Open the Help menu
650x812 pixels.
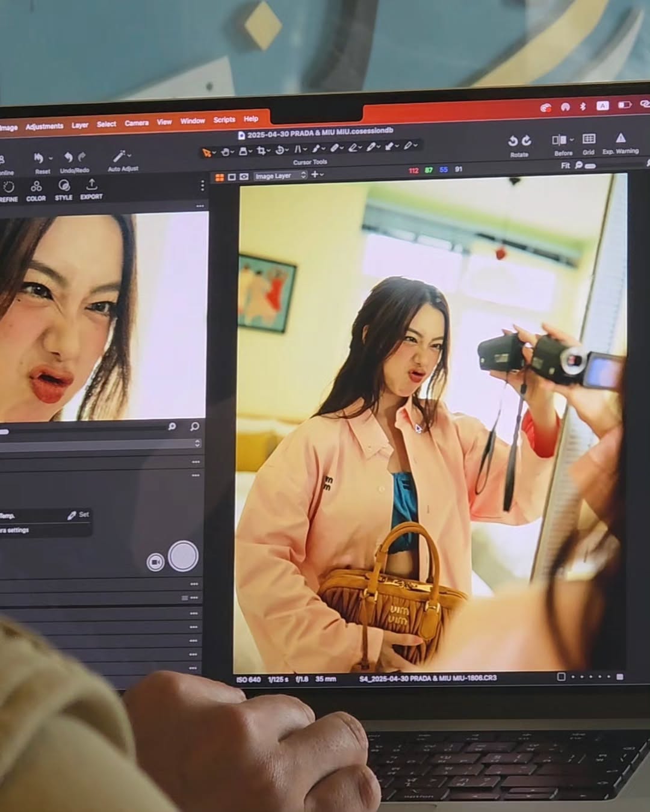click(x=251, y=118)
